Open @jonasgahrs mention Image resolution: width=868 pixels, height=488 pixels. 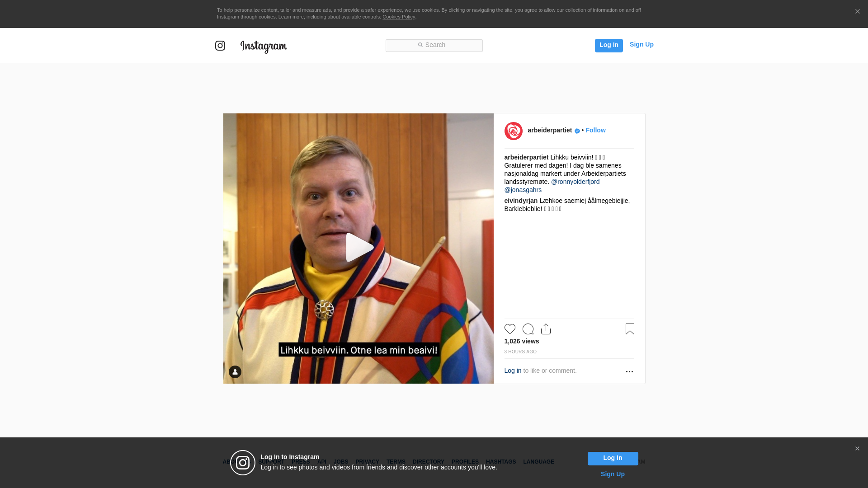pyautogui.click(x=523, y=190)
